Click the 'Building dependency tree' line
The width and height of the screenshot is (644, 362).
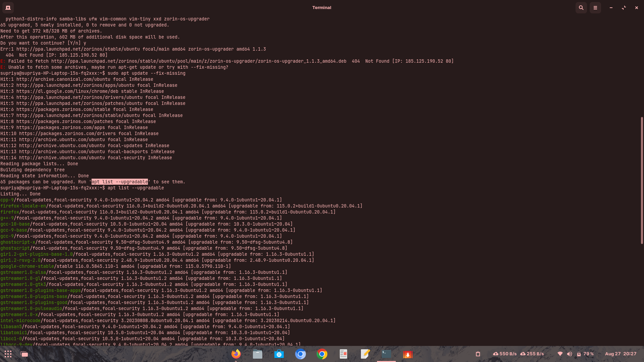[33, 170]
